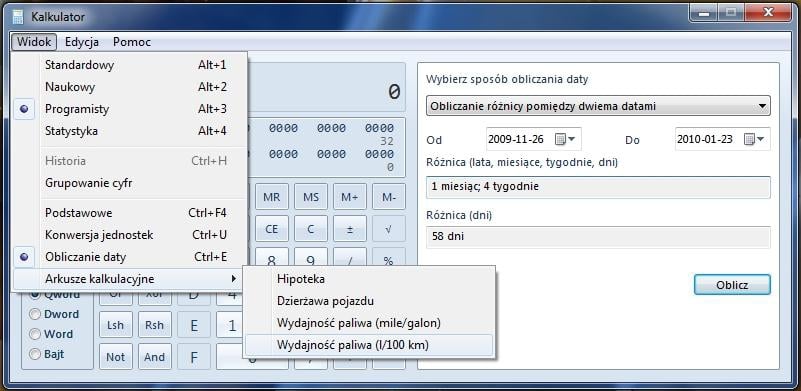
Task: Close the Kalkulator window
Action: pyautogui.click(x=768, y=13)
